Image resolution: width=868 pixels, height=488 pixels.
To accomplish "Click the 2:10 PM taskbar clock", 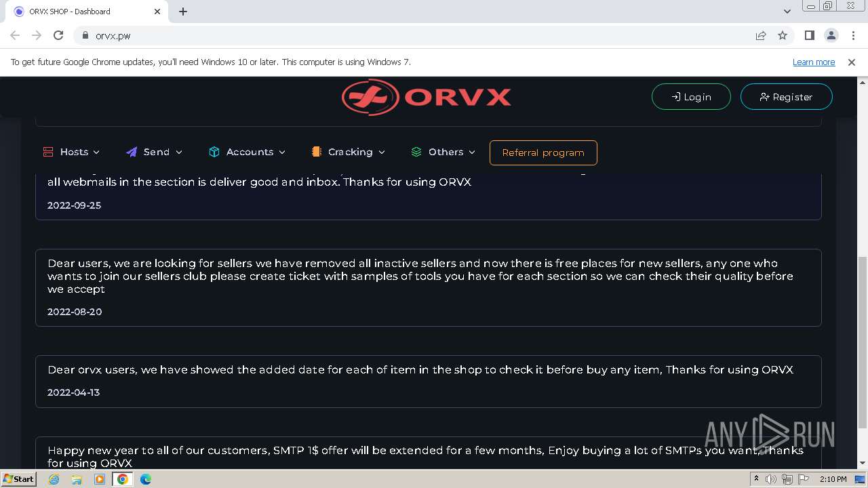I will [x=833, y=479].
